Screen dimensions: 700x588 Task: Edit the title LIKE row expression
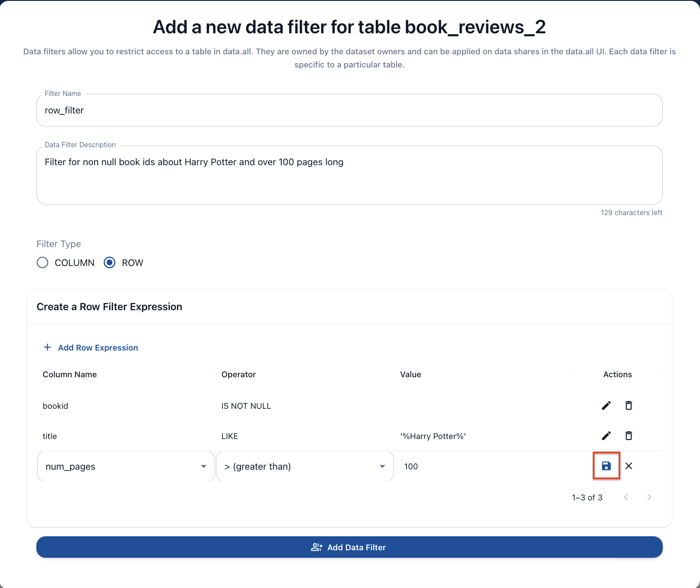point(606,436)
